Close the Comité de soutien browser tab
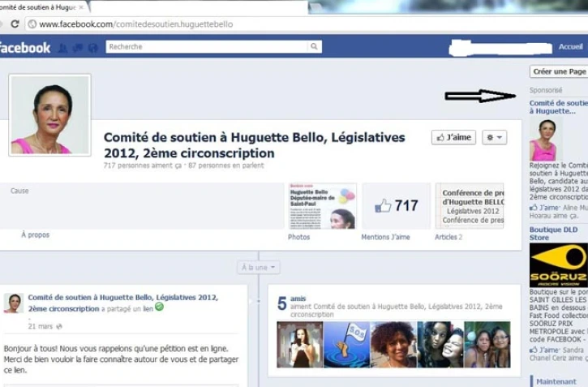This screenshot has height=387, width=588. (81, 7)
